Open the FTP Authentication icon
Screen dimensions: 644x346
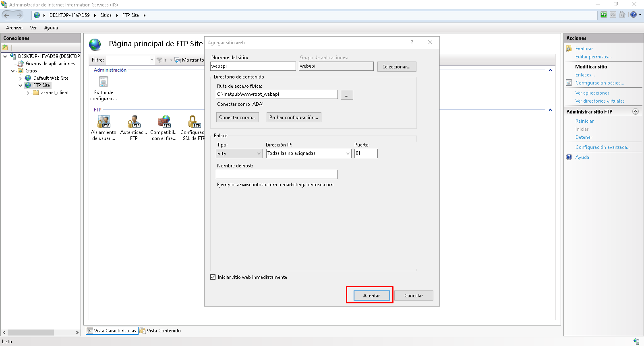pos(134,122)
